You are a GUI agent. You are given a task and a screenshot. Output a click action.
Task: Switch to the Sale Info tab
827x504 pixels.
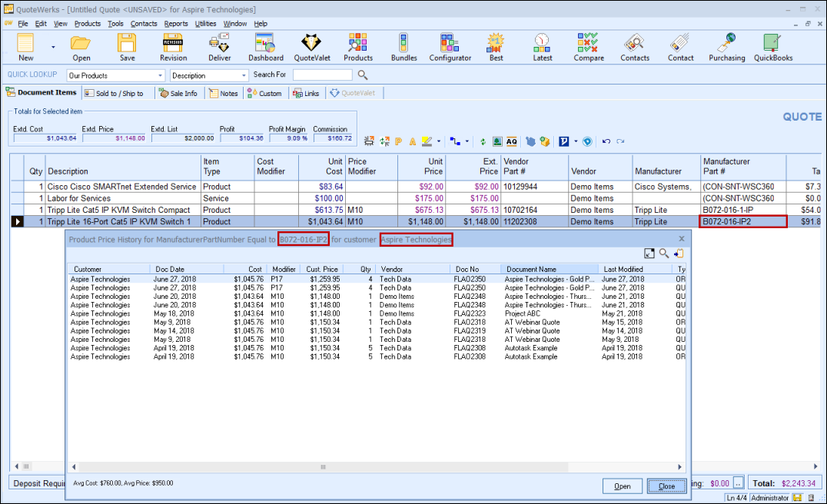(x=178, y=93)
